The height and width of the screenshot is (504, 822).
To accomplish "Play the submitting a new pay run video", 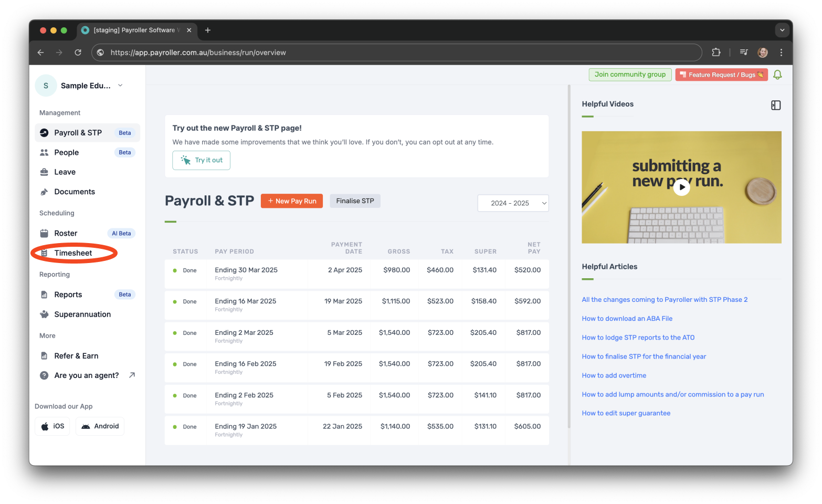I will [681, 186].
